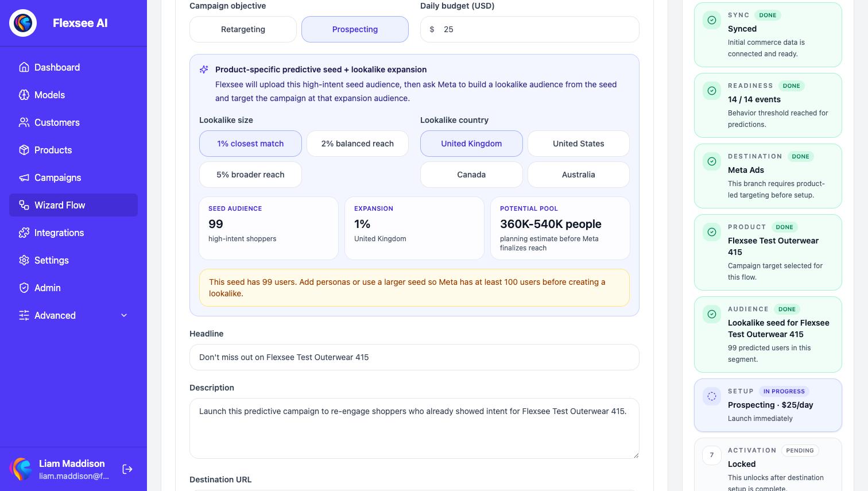Click the 14 / 14 events readiness text
The image size is (868, 491).
[x=754, y=99]
